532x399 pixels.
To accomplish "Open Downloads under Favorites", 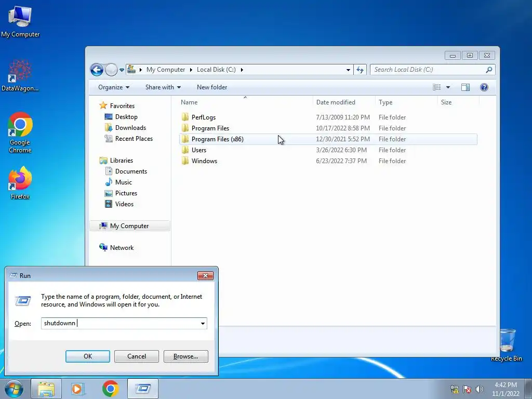I will click(130, 128).
